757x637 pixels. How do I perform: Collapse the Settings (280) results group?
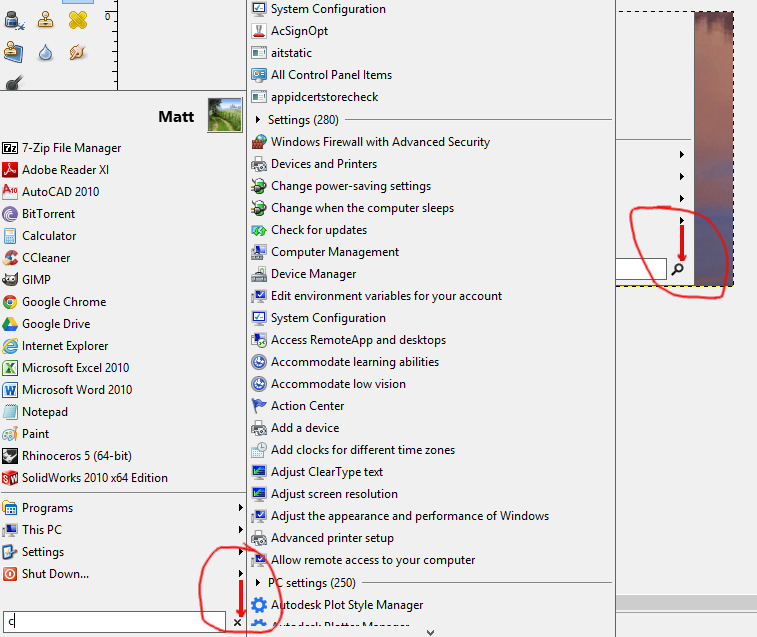258,120
